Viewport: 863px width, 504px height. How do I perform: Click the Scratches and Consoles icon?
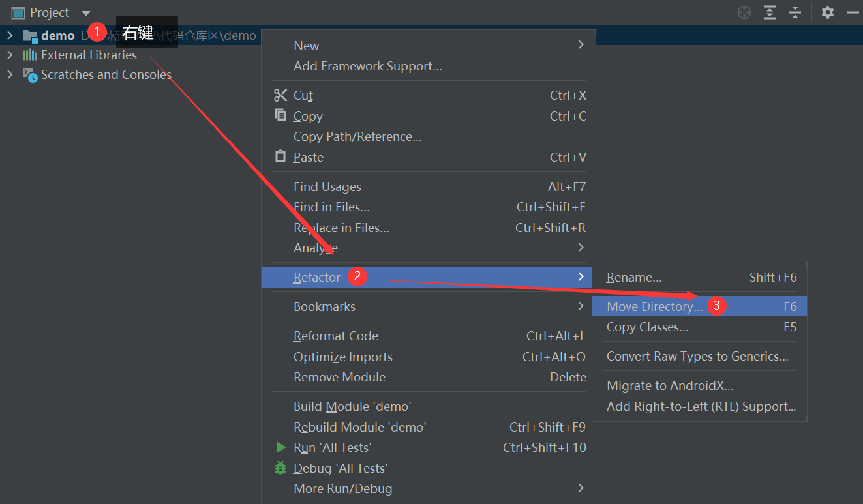(30, 75)
